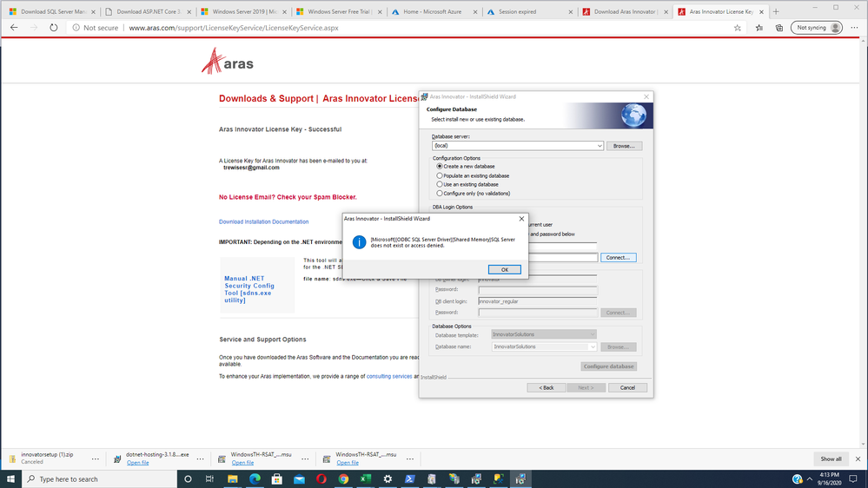Select 'Populate an existing database' option

(440, 175)
